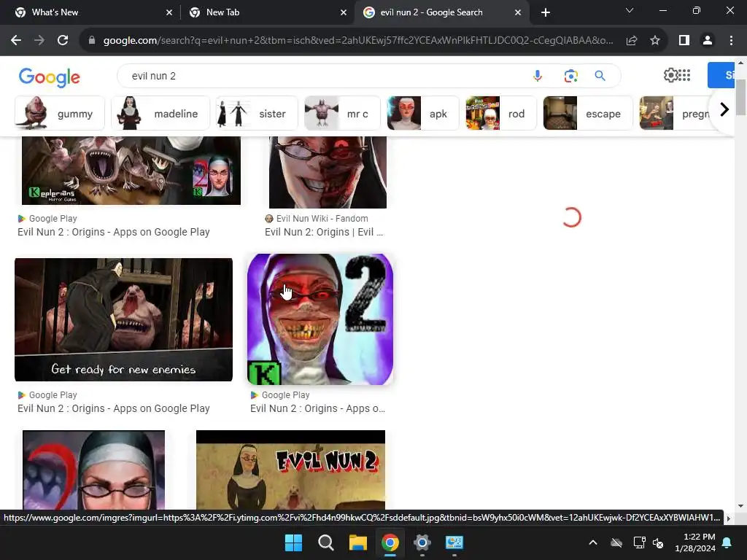The width and height of the screenshot is (747, 560).
Task: Open Chrome three-dot menu
Action: pyautogui.click(x=731, y=41)
